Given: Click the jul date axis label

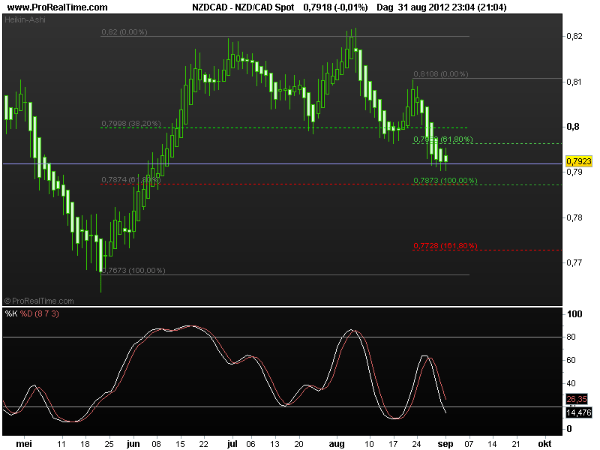Looking at the screenshot, I should (232, 444).
